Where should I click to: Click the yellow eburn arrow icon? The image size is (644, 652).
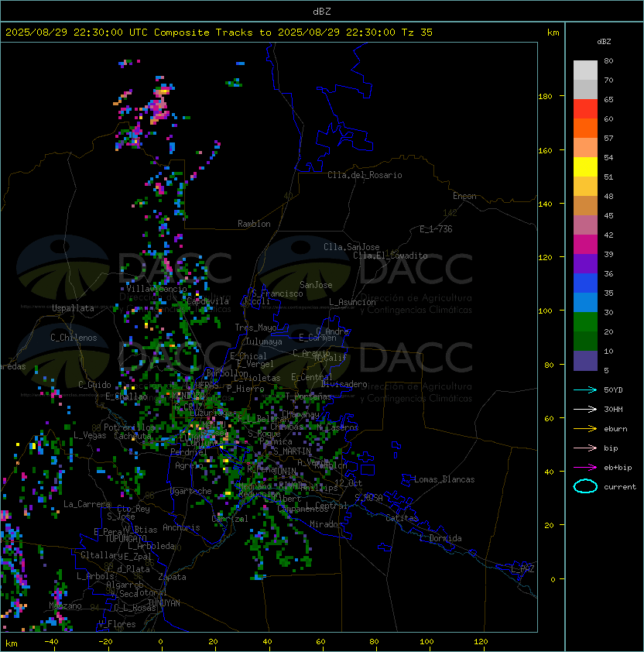click(585, 429)
